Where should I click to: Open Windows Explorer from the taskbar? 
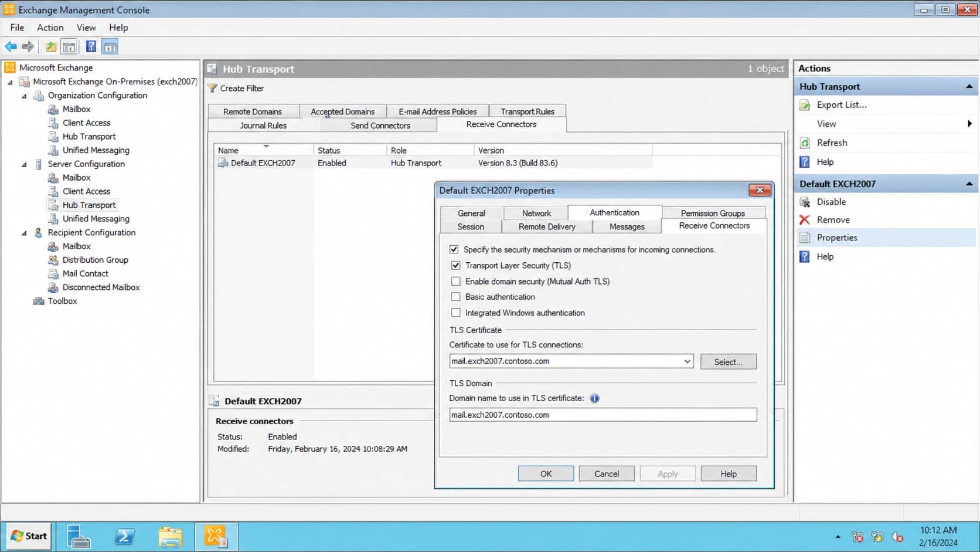pyautogui.click(x=171, y=536)
